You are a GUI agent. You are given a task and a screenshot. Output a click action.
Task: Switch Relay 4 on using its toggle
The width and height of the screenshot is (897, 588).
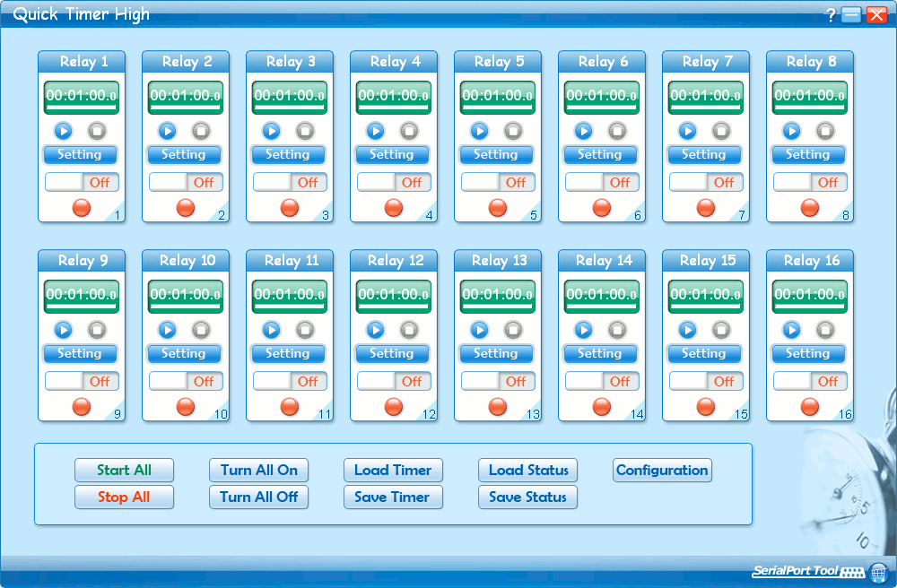pyautogui.click(x=394, y=182)
